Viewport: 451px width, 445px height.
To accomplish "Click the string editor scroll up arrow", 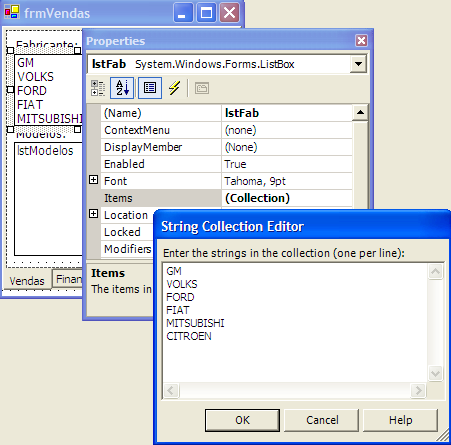I will tap(435, 271).
